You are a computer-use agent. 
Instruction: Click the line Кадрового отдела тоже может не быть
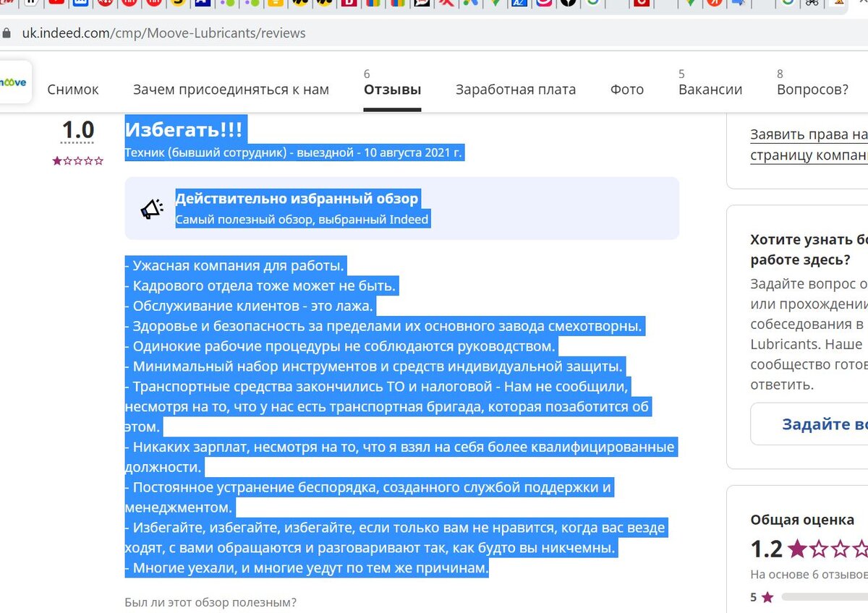tap(262, 286)
